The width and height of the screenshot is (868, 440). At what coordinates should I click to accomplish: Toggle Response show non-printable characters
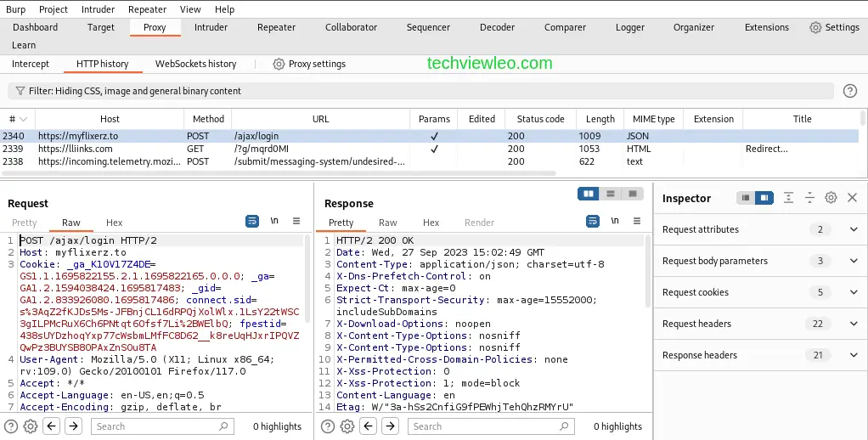pyautogui.click(x=614, y=221)
